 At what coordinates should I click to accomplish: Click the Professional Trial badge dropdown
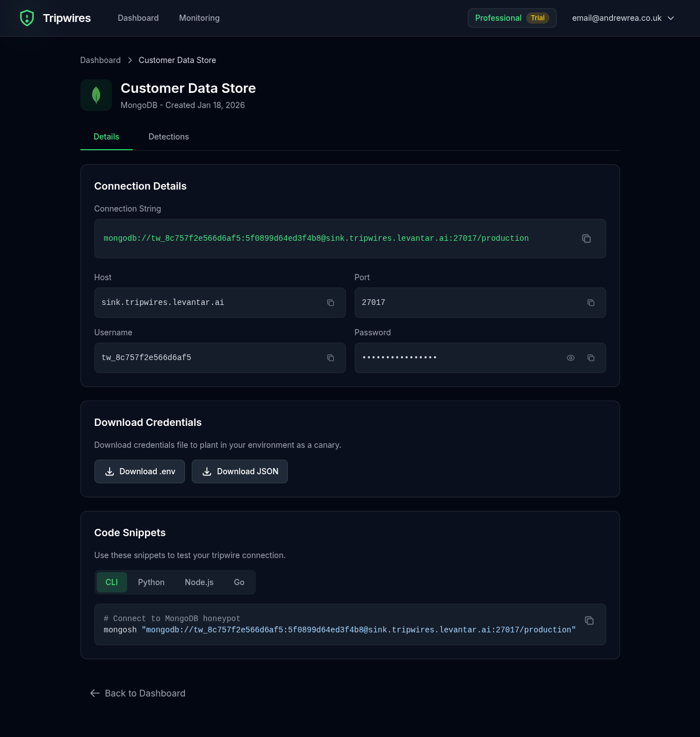pos(512,18)
